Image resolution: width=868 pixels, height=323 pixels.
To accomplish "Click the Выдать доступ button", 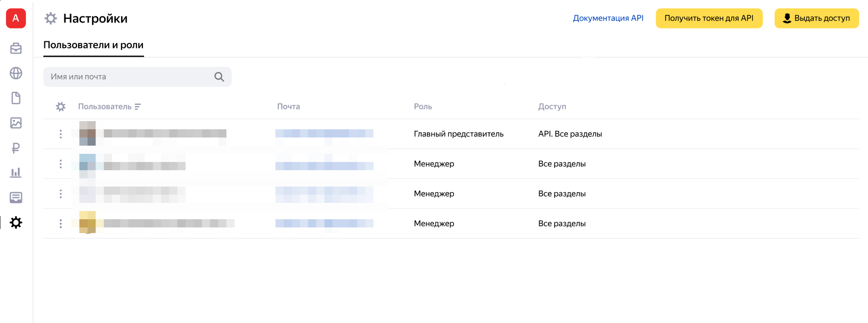I will [816, 18].
